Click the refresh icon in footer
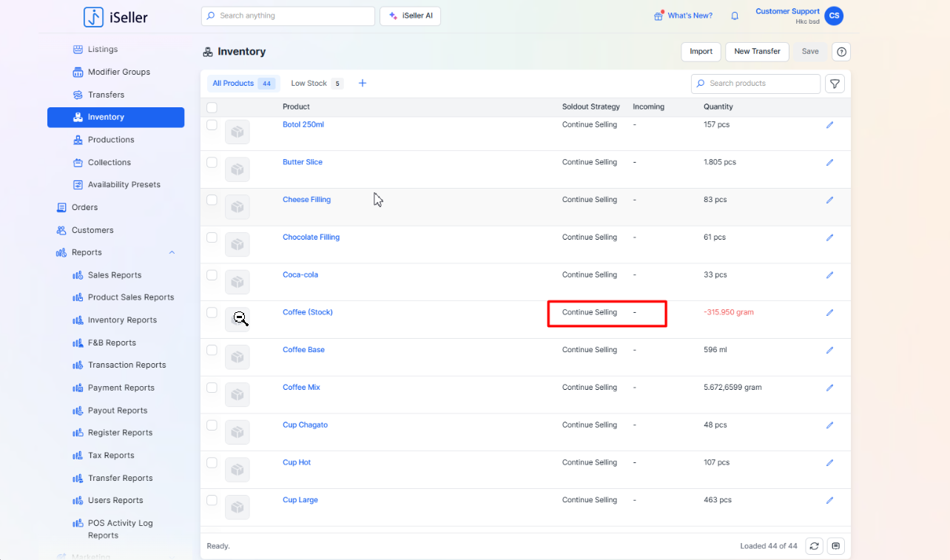Image resolution: width=950 pixels, height=560 pixels. 814,546
